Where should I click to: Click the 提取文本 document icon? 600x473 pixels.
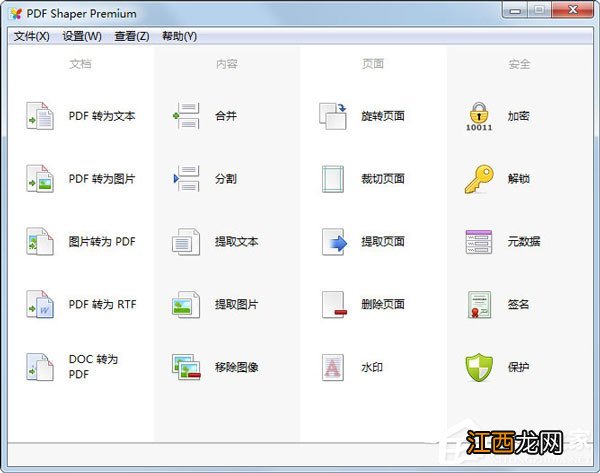tap(186, 241)
